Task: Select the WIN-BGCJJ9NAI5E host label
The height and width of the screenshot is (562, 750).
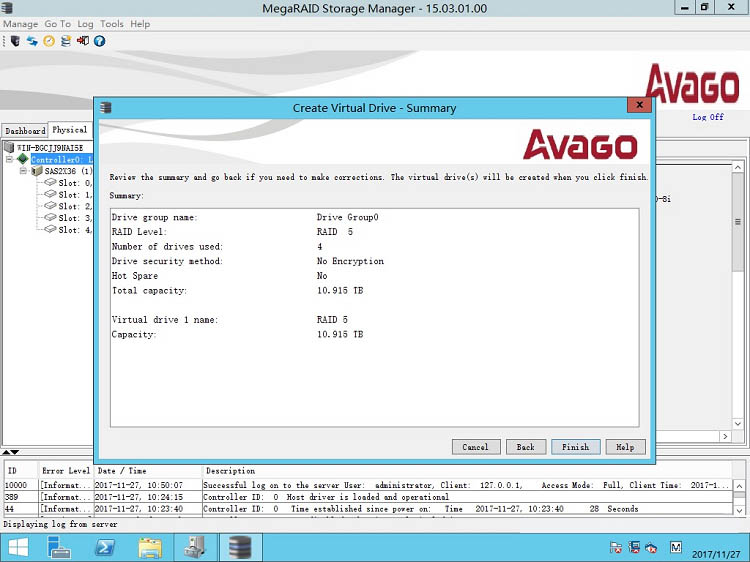Action: point(50,148)
